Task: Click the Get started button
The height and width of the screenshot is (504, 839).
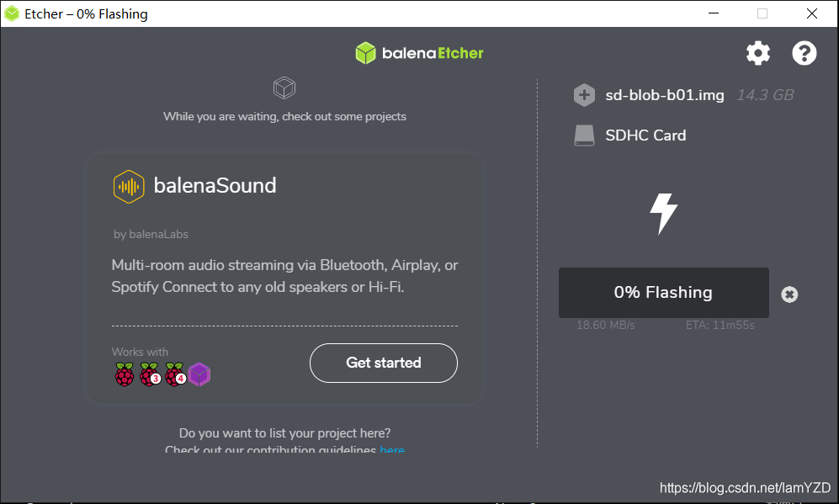Action: pos(384,363)
